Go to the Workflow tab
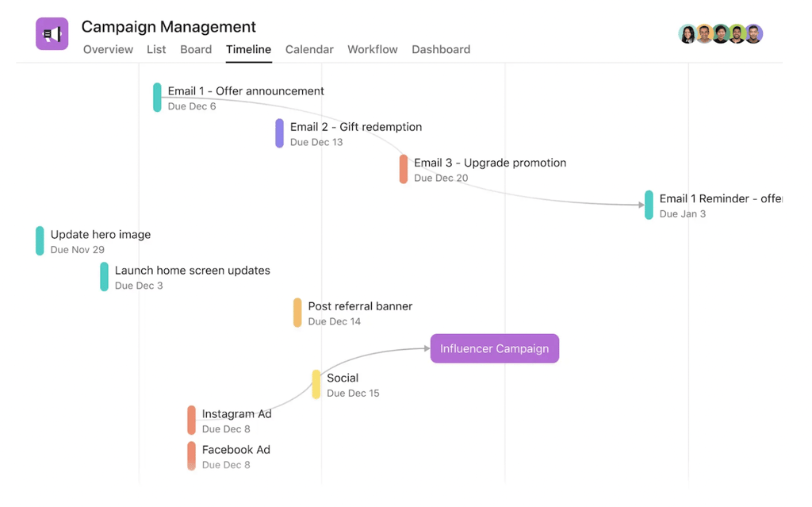 click(x=373, y=49)
